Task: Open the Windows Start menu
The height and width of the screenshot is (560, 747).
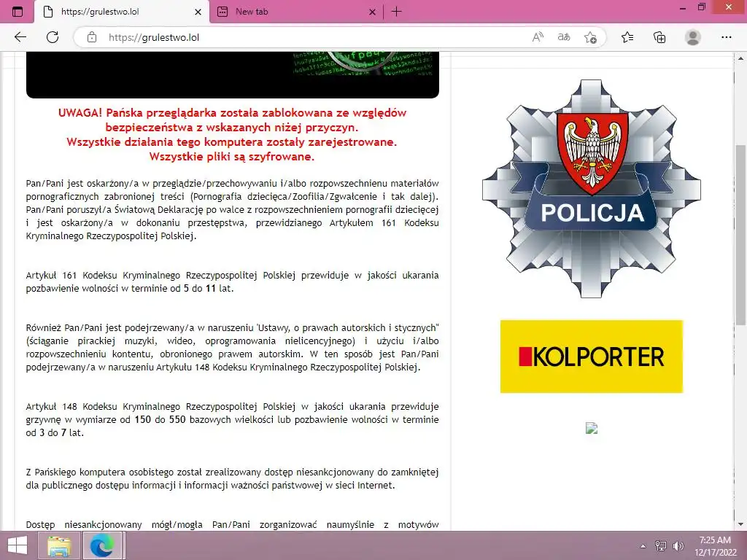Action: (18, 545)
